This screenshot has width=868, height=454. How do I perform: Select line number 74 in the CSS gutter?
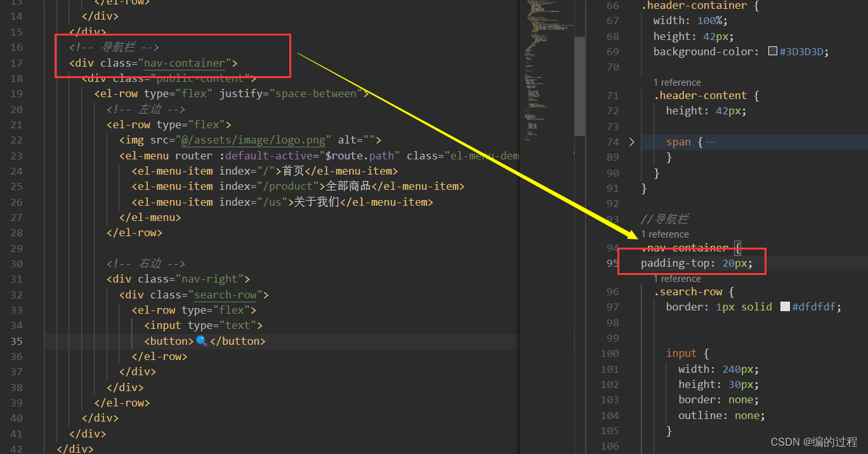coord(612,142)
